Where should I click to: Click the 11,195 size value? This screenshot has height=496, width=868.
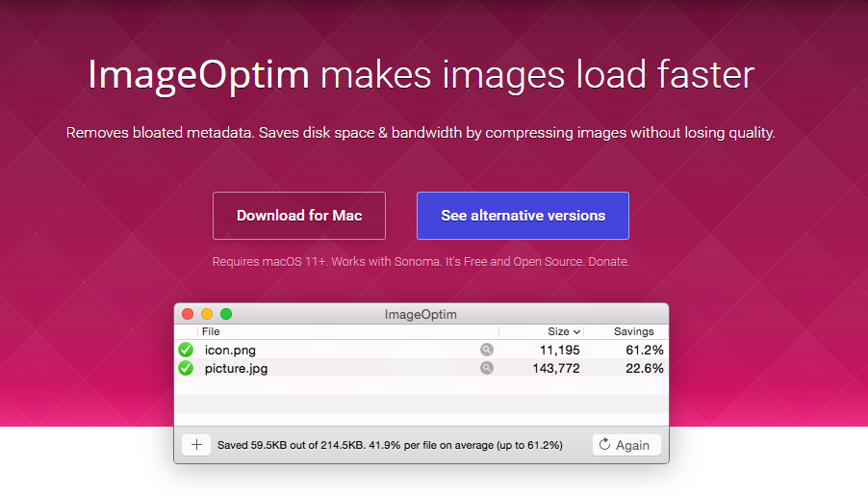click(x=560, y=351)
